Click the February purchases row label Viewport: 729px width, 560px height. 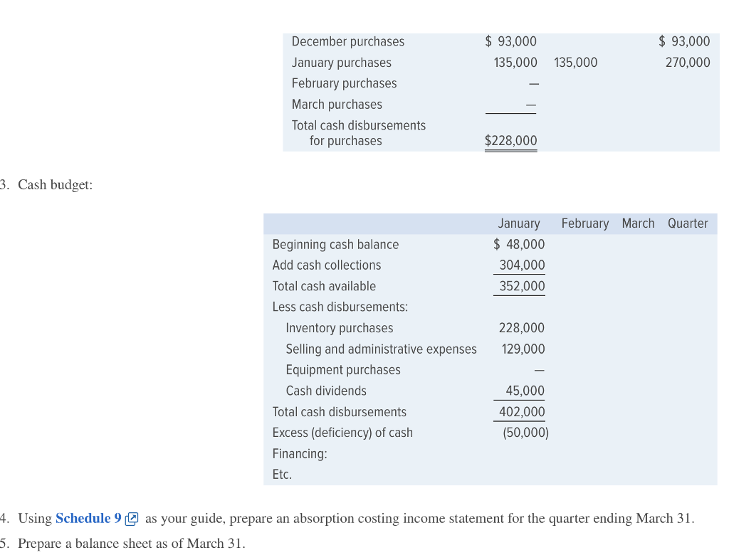pos(344,83)
